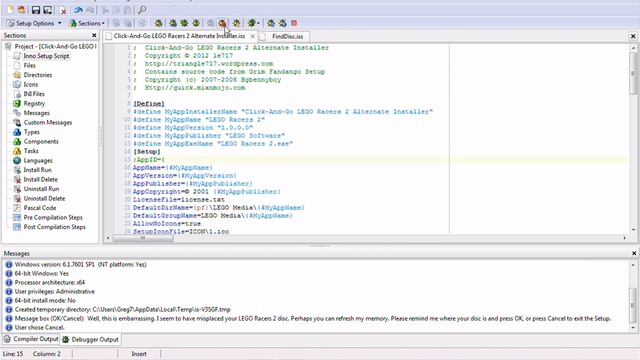The width and height of the screenshot is (640, 360).
Task: Open the Directories section
Action: pos(38,75)
